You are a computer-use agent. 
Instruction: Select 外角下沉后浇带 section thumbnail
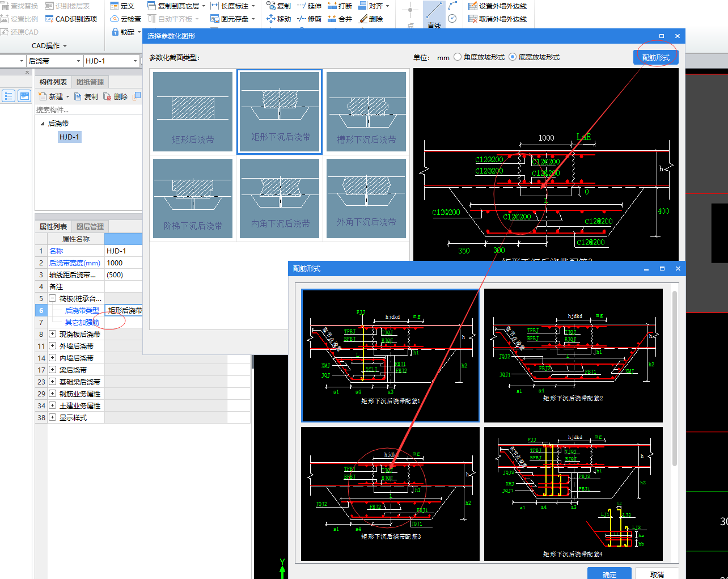[x=366, y=198]
